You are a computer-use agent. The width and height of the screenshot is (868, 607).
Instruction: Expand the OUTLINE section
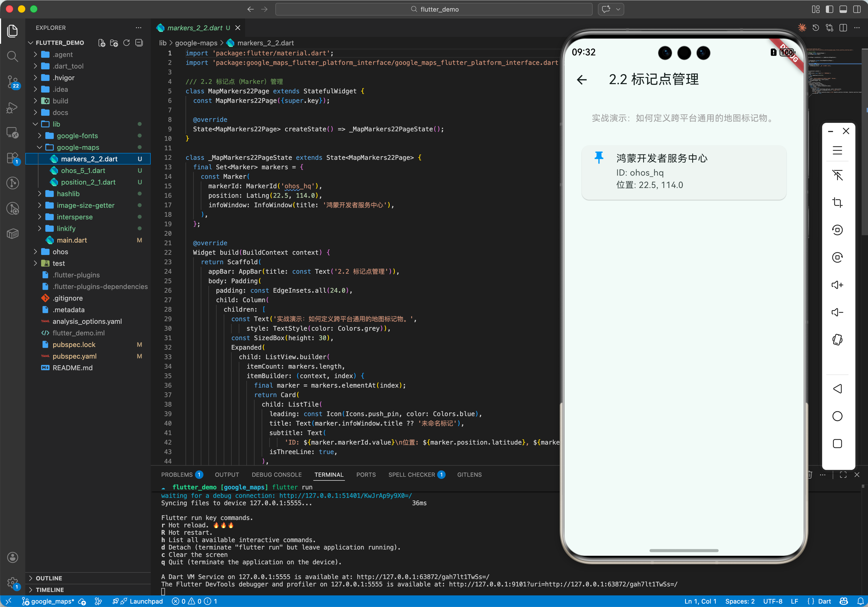click(49, 578)
